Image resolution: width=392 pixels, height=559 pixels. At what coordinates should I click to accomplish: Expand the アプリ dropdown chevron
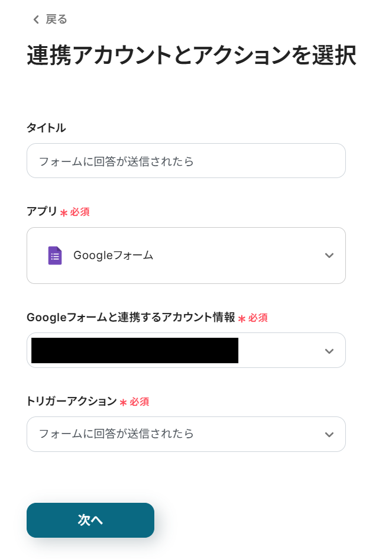pyautogui.click(x=329, y=256)
